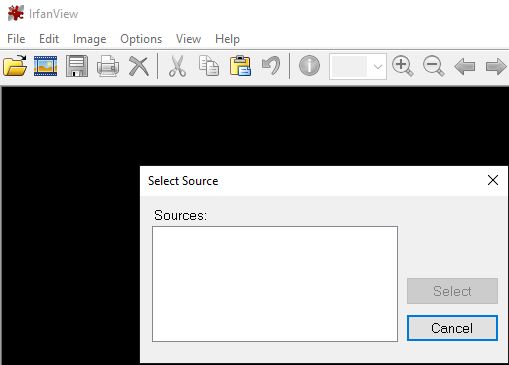Click the Cancel button in Select Source
The height and width of the screenshot is (365, 509).
(452, 328)
